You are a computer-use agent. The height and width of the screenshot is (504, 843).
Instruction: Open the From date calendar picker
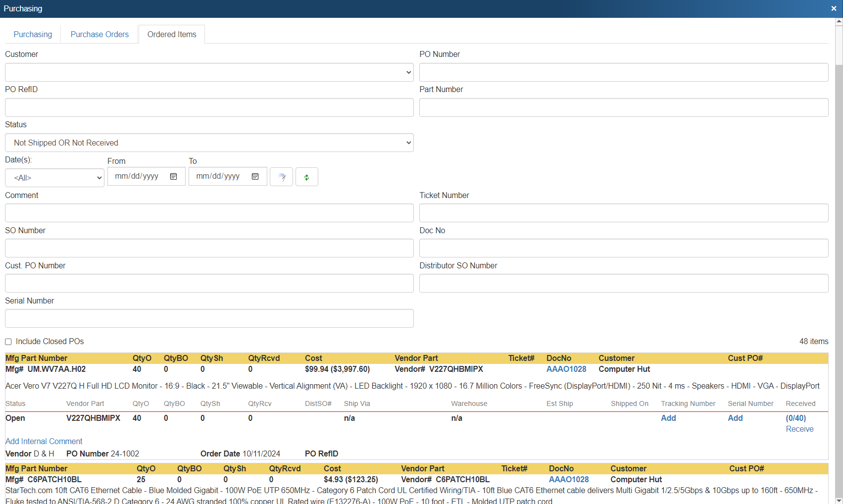click(174, 177)
